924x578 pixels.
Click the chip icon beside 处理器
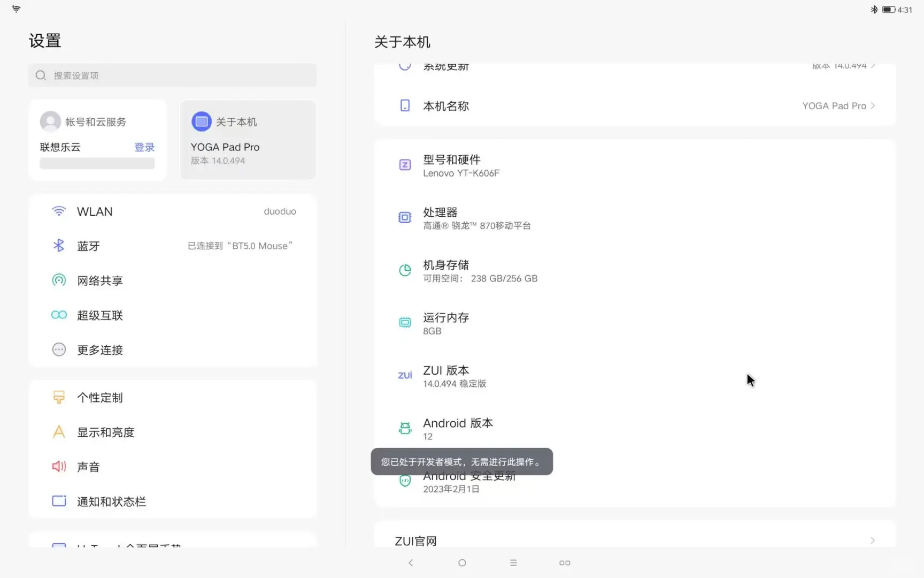click(405, 217)
